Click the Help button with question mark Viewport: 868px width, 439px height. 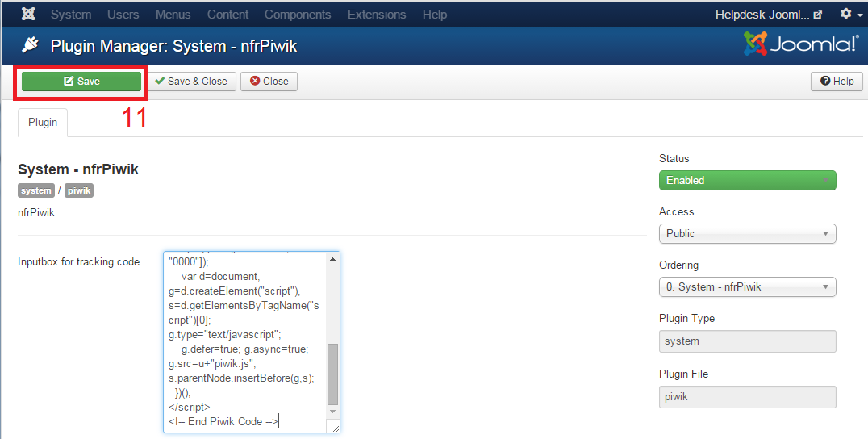point(837,82)
